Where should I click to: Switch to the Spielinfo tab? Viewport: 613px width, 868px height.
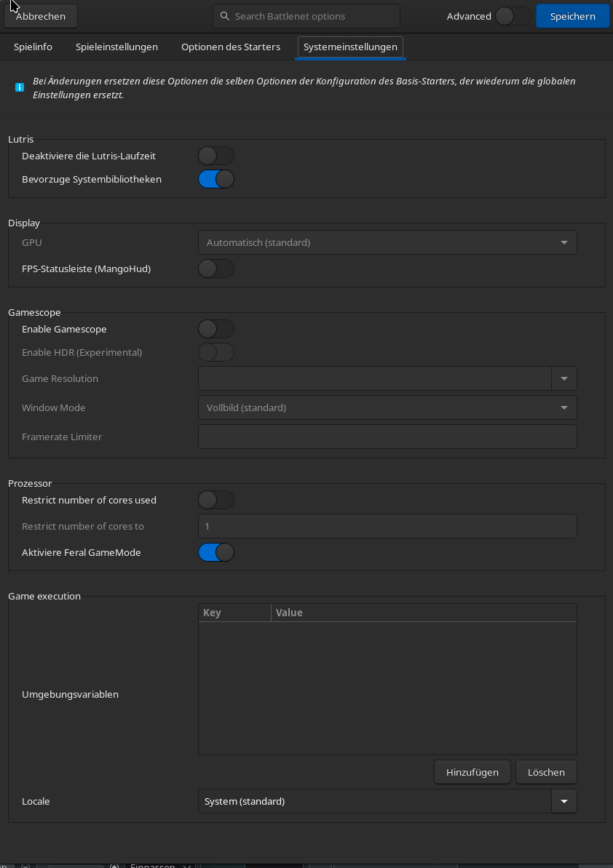coord(33,47)
